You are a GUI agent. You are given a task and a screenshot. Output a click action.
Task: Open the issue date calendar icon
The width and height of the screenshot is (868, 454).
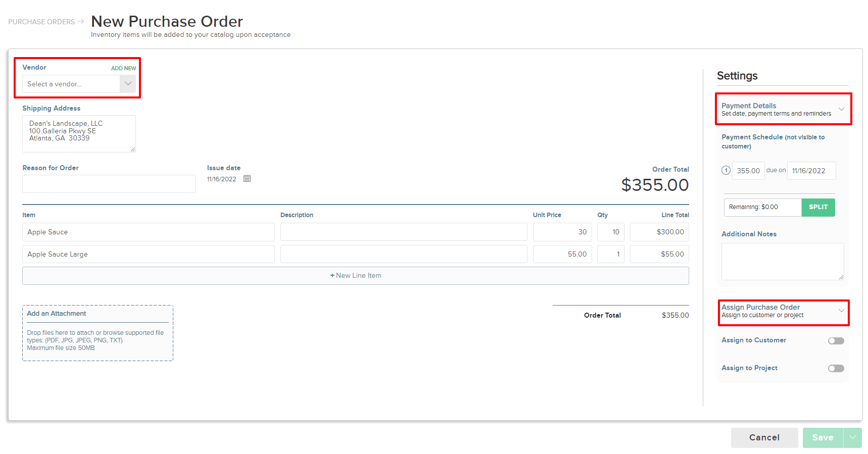(x=247, y=179)
